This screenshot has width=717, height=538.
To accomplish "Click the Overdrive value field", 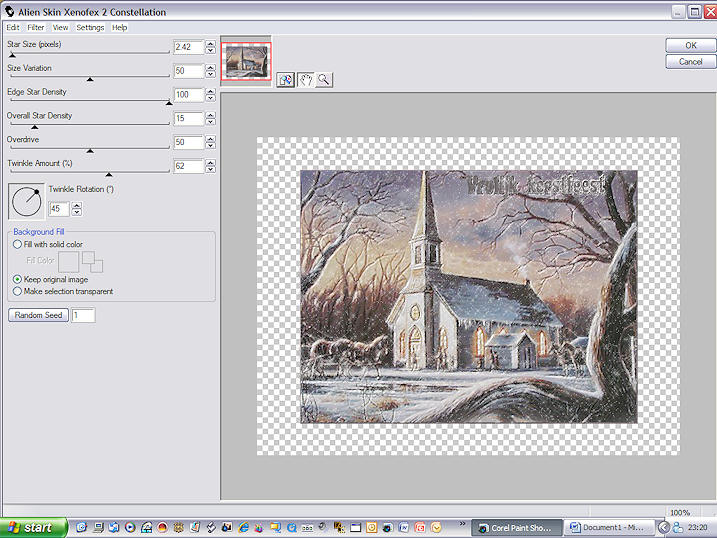I will tap(189, 142).
